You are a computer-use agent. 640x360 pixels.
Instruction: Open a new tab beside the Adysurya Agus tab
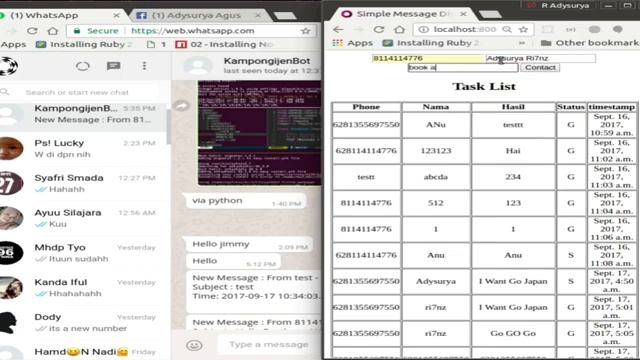coord(285,16)
